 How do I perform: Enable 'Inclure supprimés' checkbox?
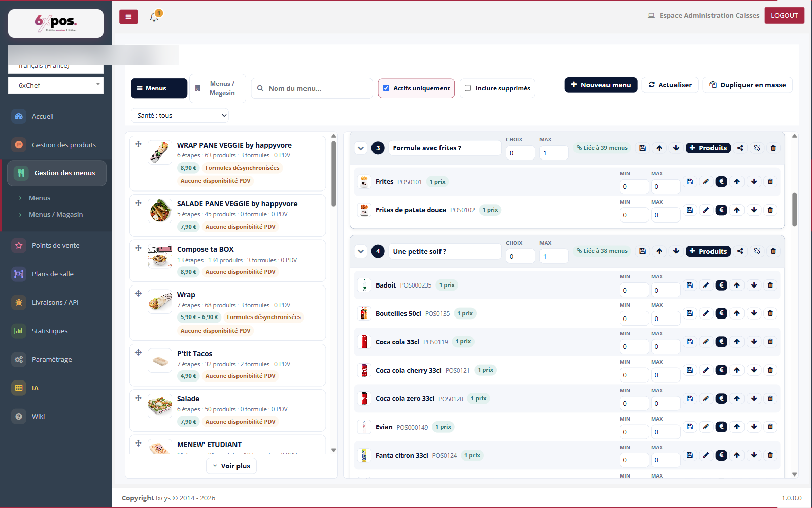point(468,88)
